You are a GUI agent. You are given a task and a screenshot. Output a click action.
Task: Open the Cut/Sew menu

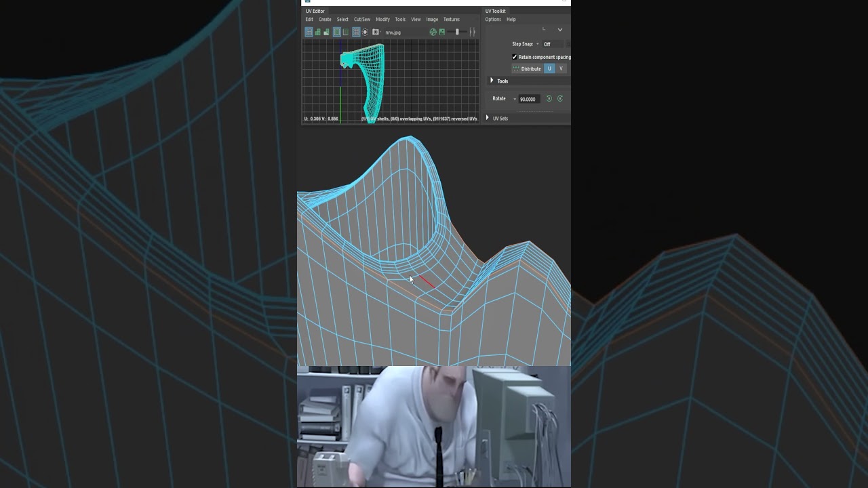362,19
